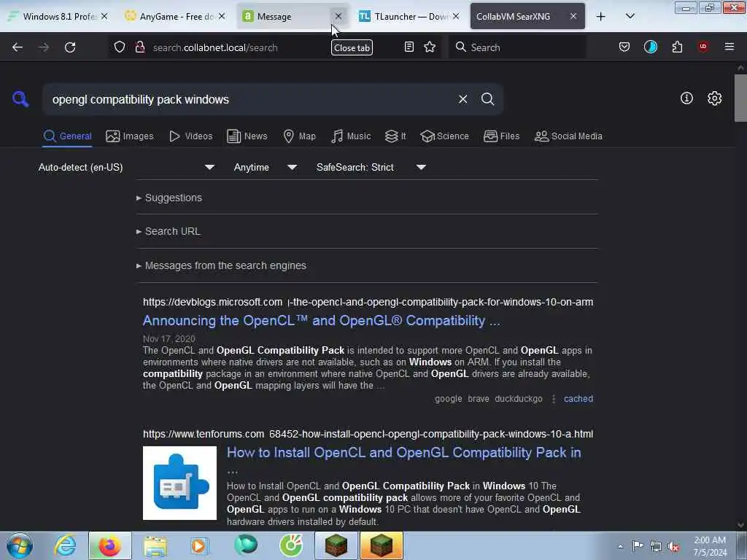Viewport: 747px width, 560px height.
Task: Open the SafeSearch: Strict dropdown
Action: 371,167
